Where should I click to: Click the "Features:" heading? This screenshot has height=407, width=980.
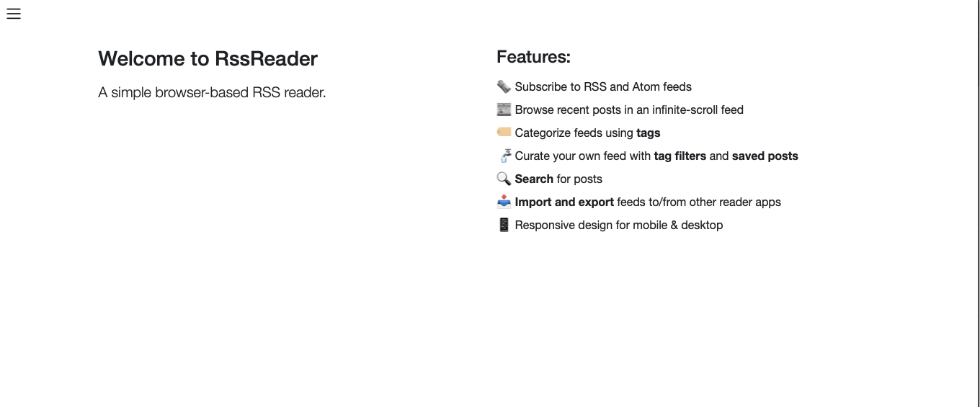pyautogui.click(x=533, y=57)
